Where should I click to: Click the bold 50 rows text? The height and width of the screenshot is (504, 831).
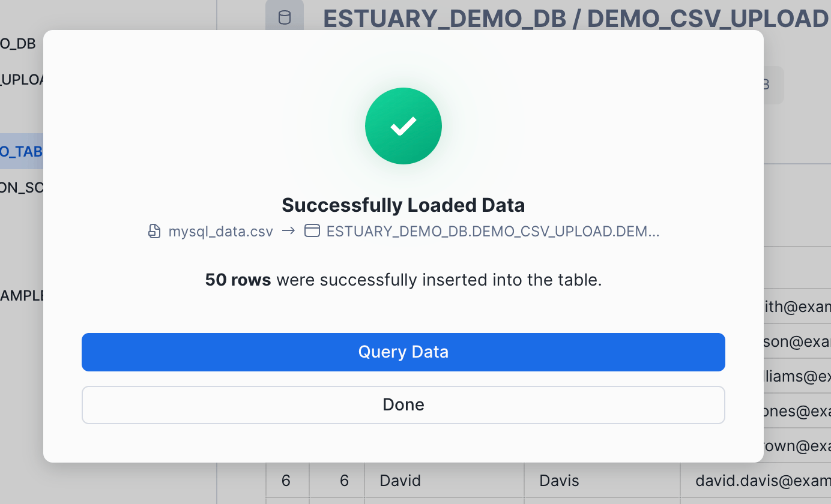(238, 280)
